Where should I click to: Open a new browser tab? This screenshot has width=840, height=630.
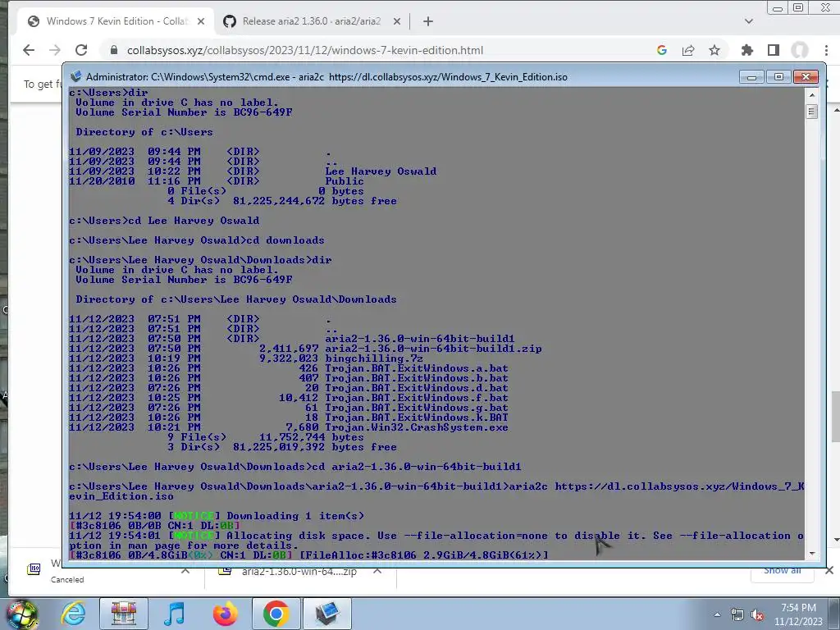(427, 21)
